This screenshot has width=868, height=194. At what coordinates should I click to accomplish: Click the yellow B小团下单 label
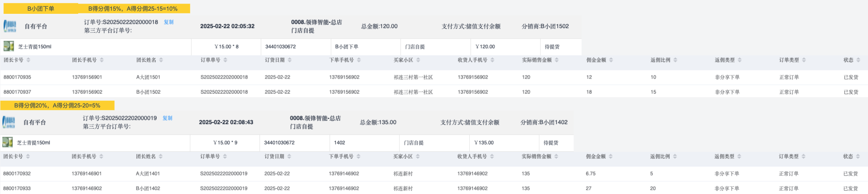pos(41,8)
